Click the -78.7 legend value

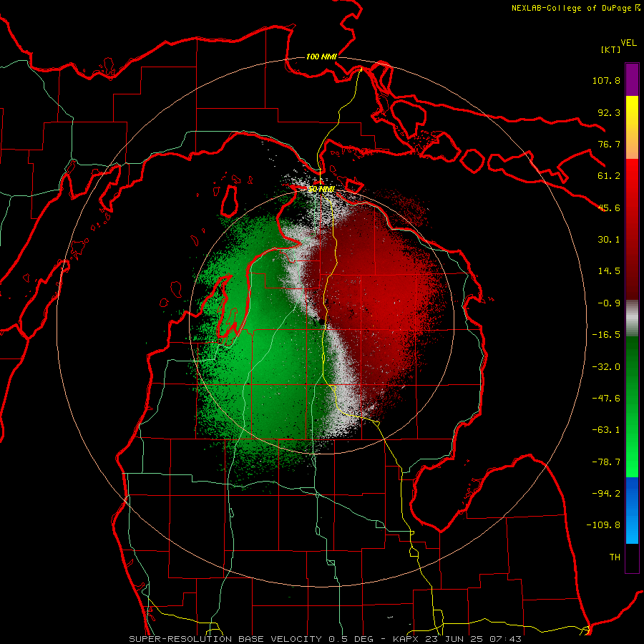pos(606,462)
